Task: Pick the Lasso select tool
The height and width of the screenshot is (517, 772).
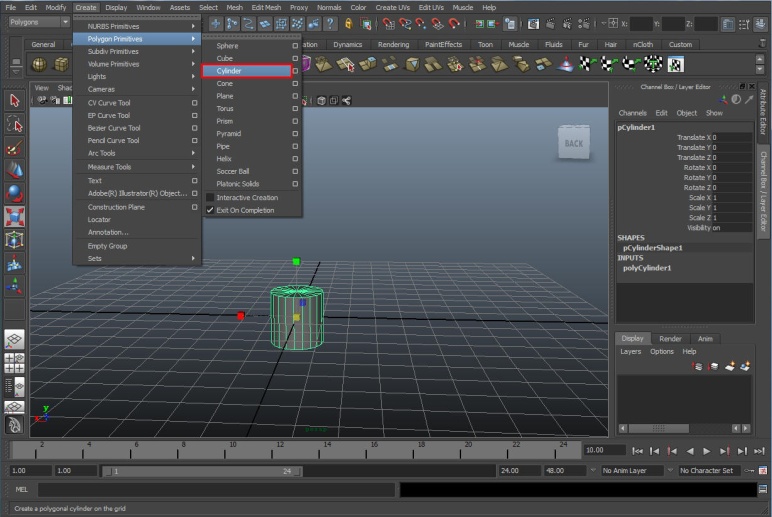Action: point(14,124)
